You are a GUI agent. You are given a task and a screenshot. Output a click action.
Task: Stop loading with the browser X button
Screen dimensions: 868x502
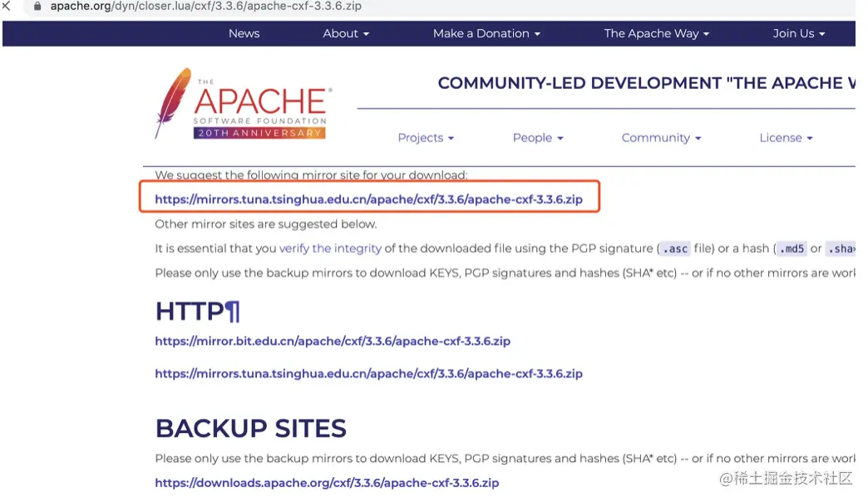(x=6, y=6)
